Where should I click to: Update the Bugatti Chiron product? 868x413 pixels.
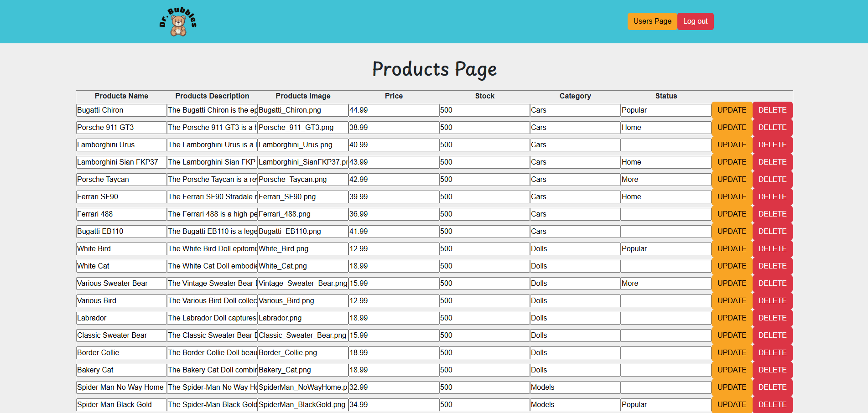click(732, 110)
